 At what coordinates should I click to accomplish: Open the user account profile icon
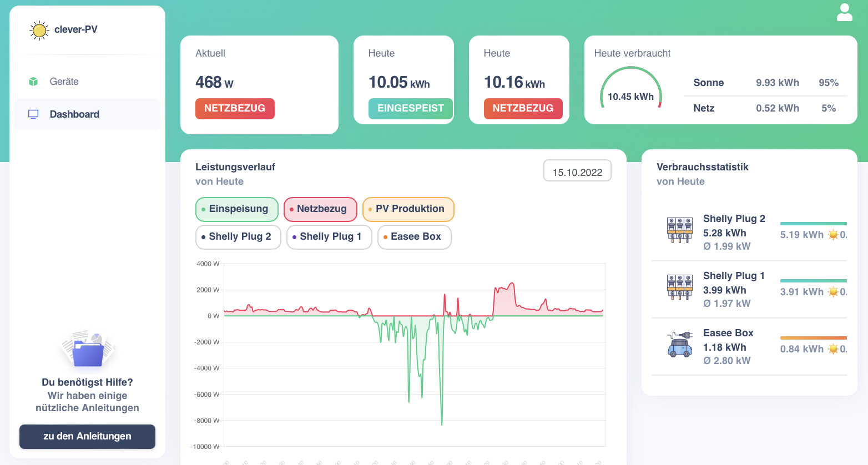844,12
